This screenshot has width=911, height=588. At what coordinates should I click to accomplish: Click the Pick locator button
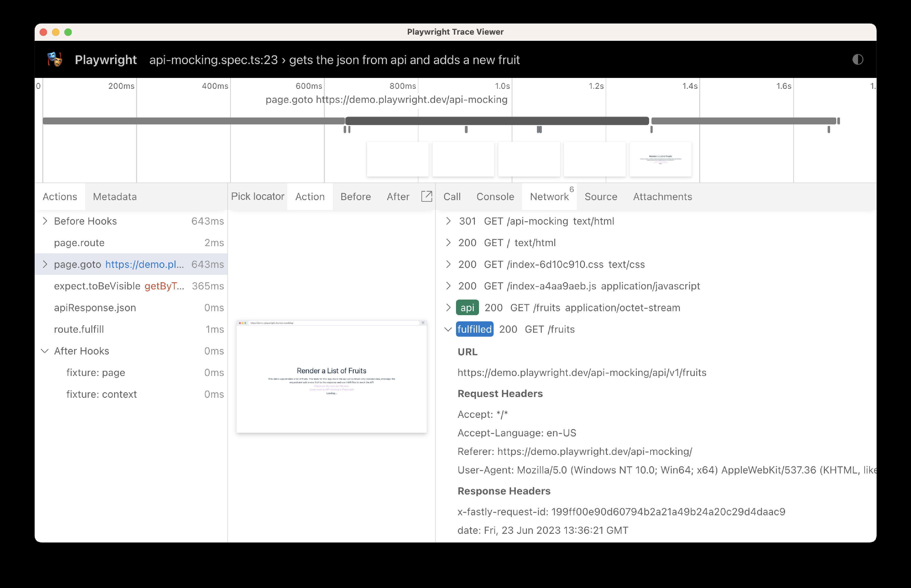tap(258, 196)
